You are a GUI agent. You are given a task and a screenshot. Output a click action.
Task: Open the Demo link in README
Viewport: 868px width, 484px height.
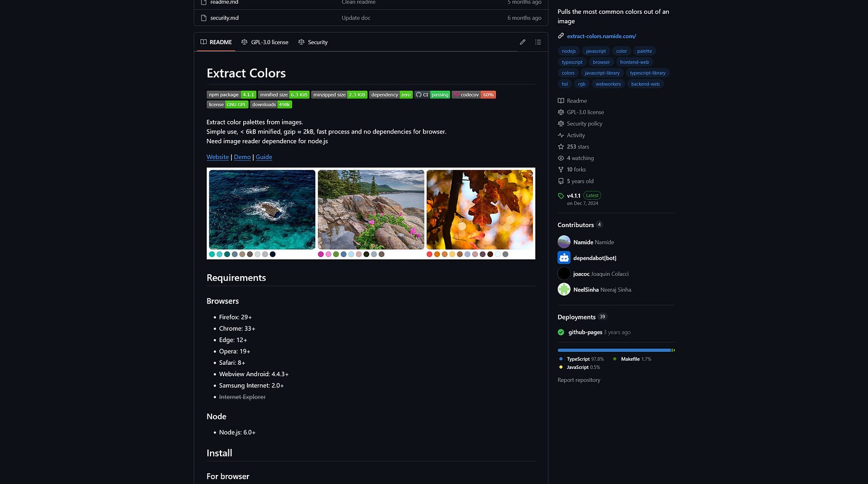point(242,157)
